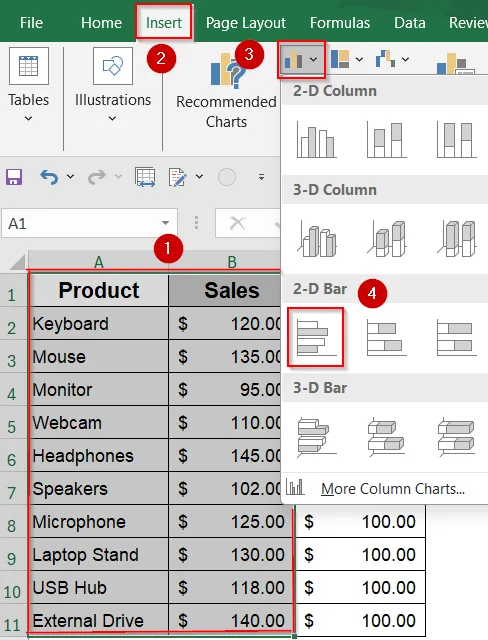Select 3-D 100% Stacked Column chart
Image resolution: width=488 pixels, height=640 pixels.
(456, 238)
